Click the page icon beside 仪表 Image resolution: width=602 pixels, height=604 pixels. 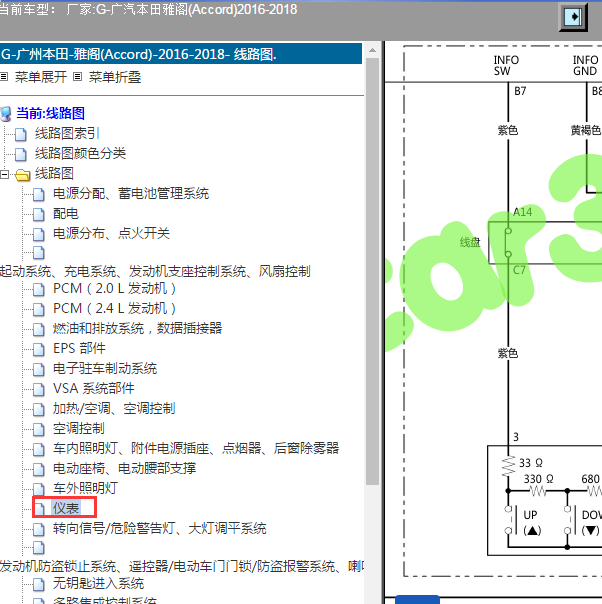point(39,509)
